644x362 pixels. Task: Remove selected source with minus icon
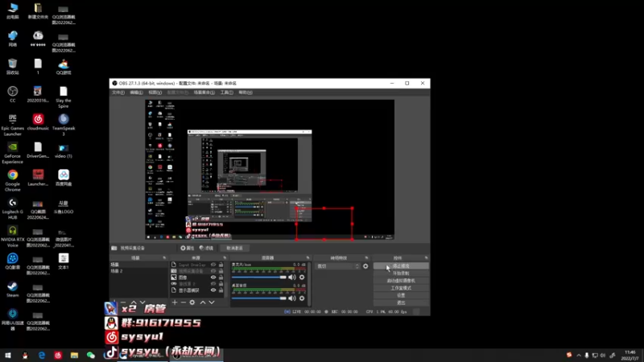pos(184,302)
